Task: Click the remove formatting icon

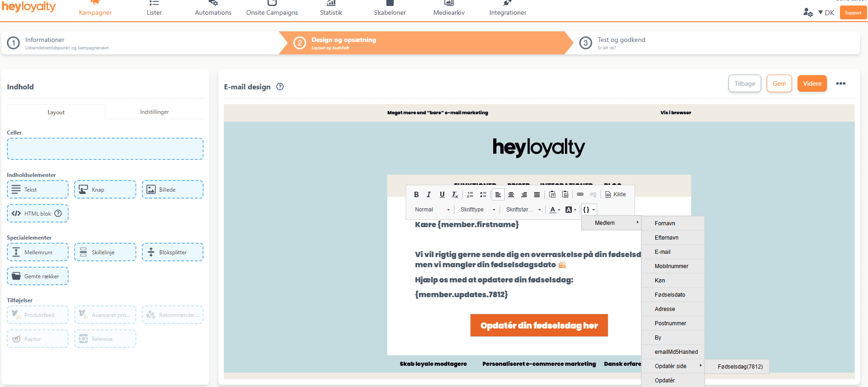Action: (455, 194)
